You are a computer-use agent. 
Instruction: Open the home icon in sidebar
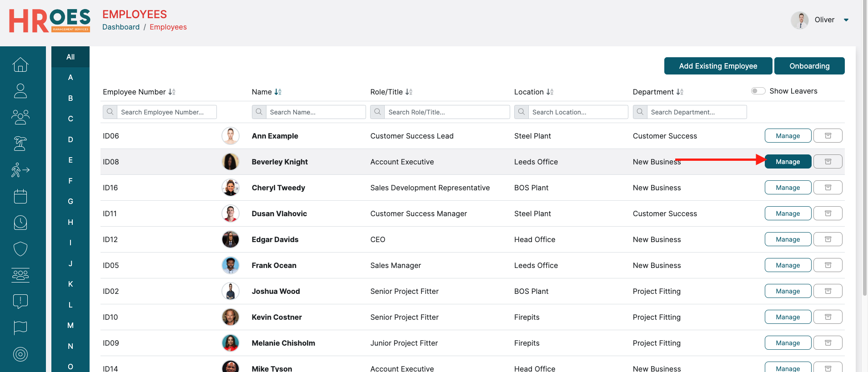click(20, 65)
